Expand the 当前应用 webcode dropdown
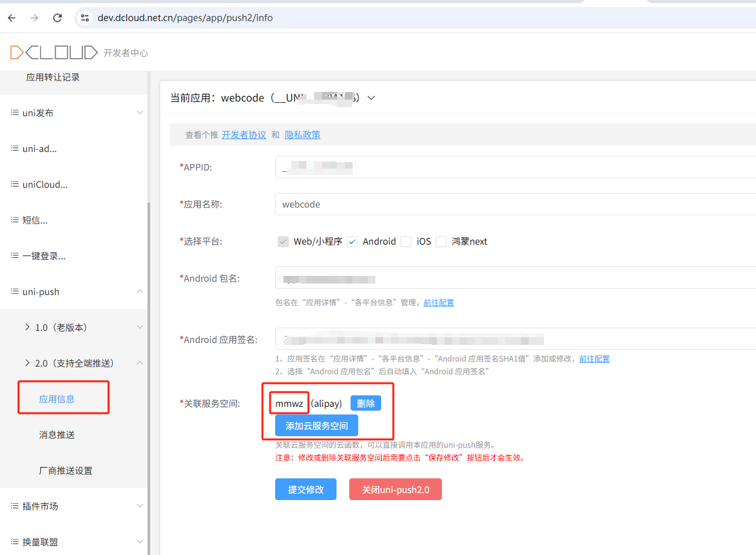The image size is (756, 555). point(371,98)
